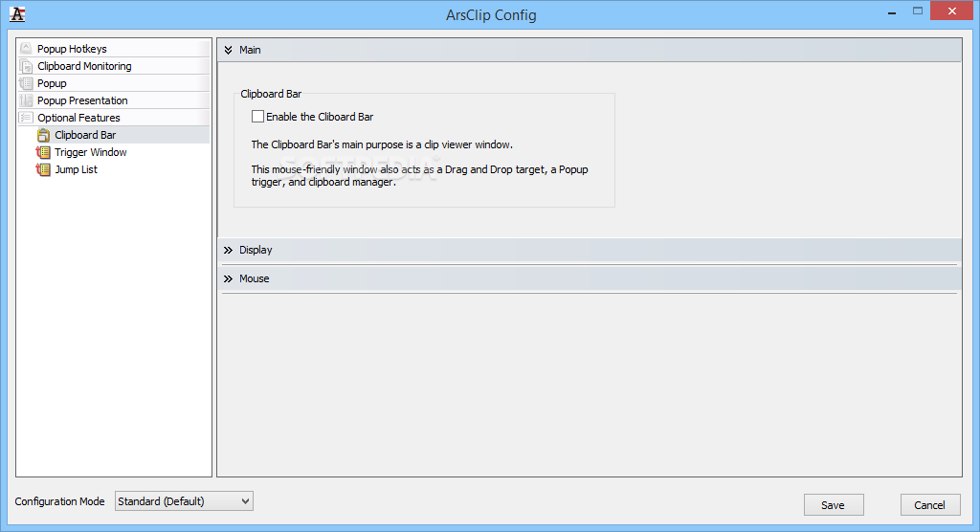This screenshot has width=980, height=532.
Task: Click the Main section header label
Action: click(x=250, y=50)
